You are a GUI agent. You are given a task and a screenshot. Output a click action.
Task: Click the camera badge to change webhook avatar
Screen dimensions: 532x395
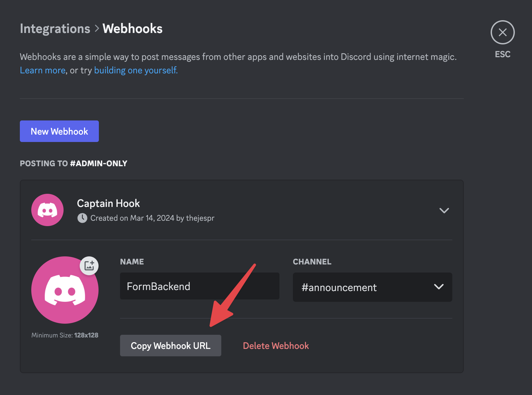click(89, 265)
